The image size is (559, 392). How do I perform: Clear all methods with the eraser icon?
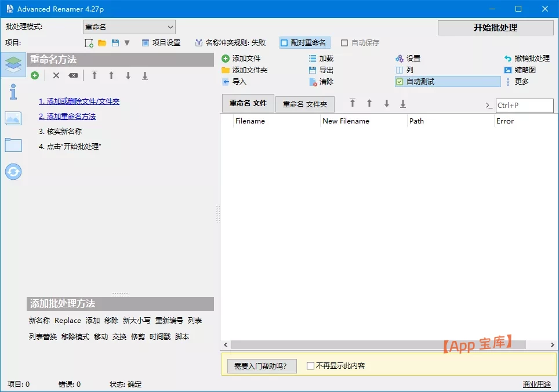click(73, 75)
